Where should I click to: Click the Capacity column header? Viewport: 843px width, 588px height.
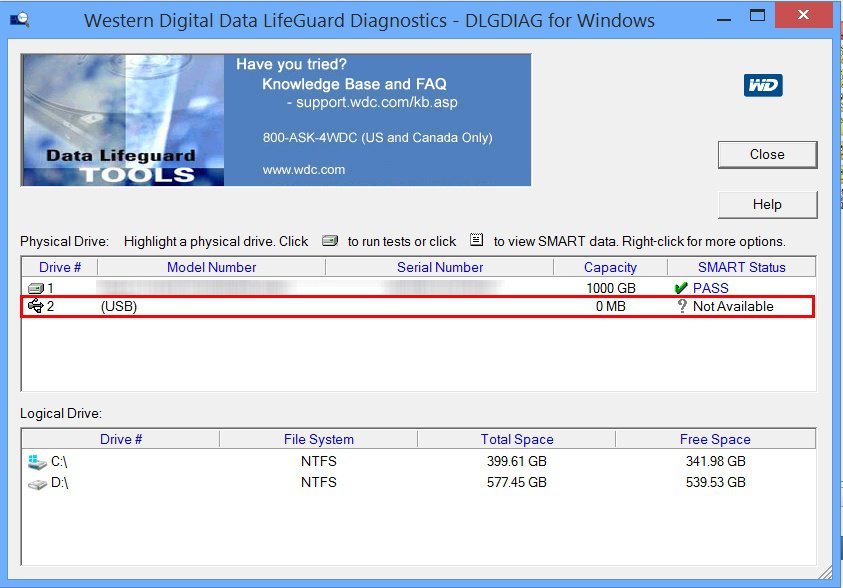click(x=610, y=267)
